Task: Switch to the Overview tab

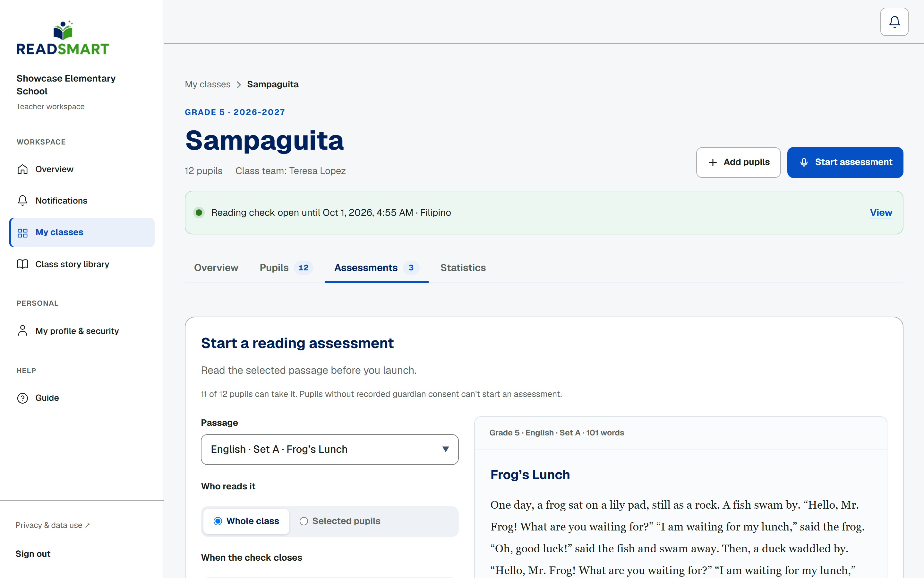Action: 216,267
